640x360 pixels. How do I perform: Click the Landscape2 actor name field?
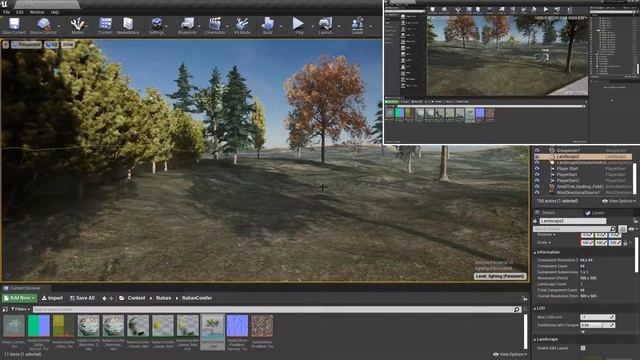tap(573, 221)
